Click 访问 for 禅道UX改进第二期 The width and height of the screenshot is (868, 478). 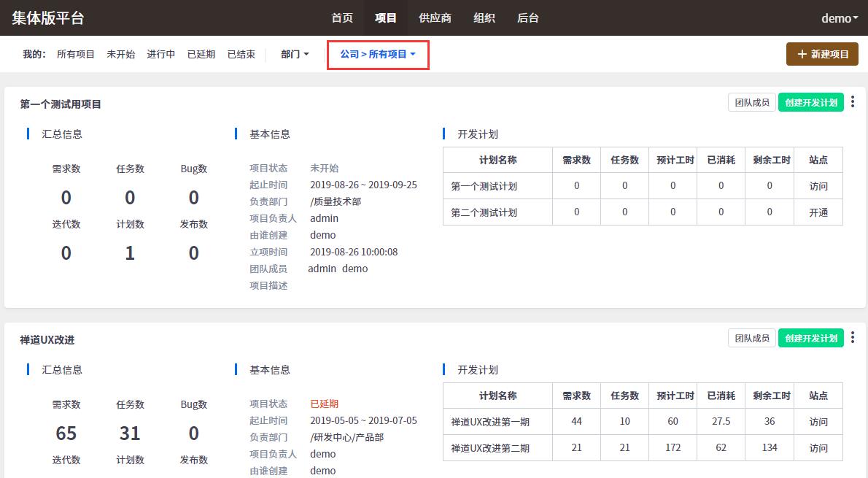coord(818,447)
